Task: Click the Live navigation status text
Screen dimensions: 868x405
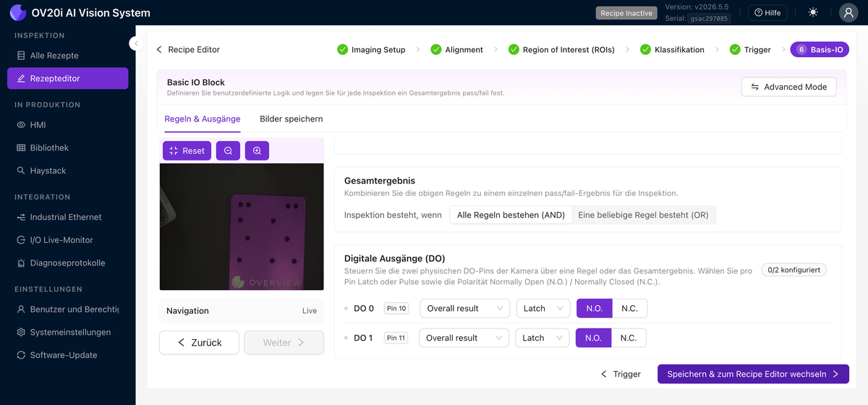Action: point(310,311)
